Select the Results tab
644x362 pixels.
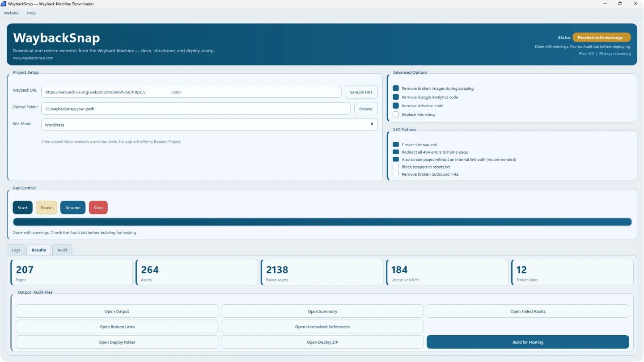click(x=38, y=250)
